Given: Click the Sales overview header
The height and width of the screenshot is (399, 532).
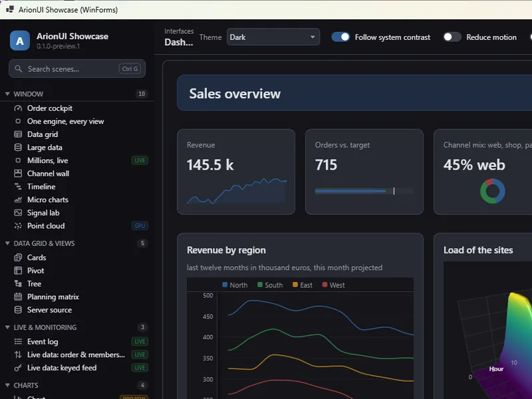Looking at the screenshot, I should [235, 94].
